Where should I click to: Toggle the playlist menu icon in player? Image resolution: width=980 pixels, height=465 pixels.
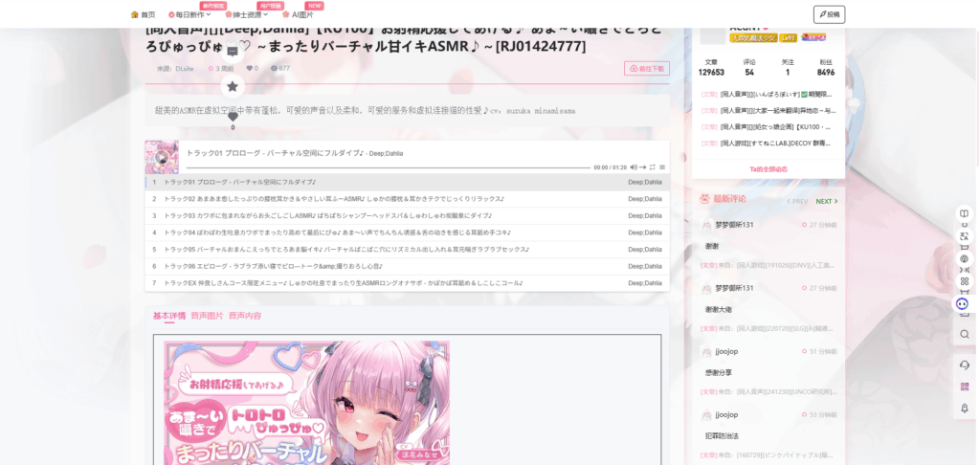(662, 167)
